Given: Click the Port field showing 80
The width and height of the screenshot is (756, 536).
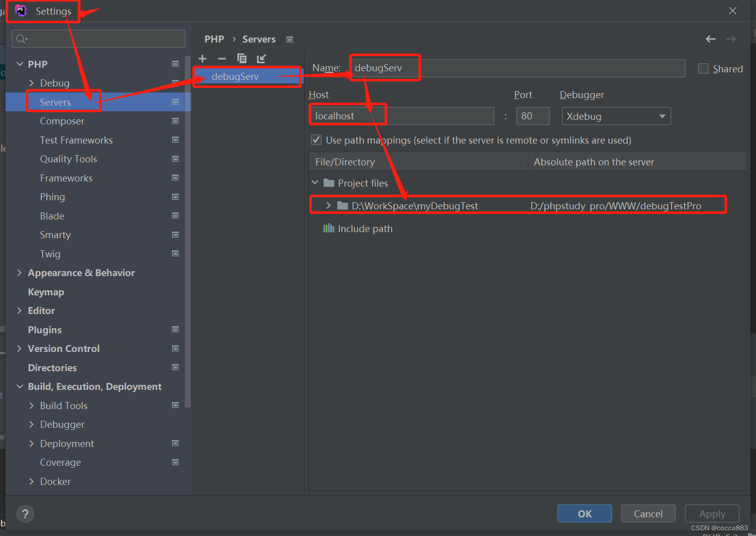Looking at the screenshot, I should point(533,116).
